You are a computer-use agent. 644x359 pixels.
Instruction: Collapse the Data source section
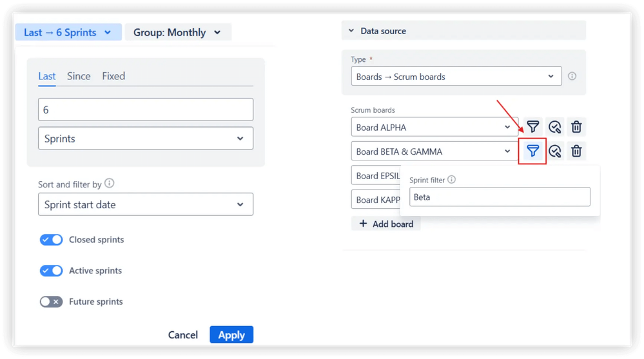click(351, 31)
